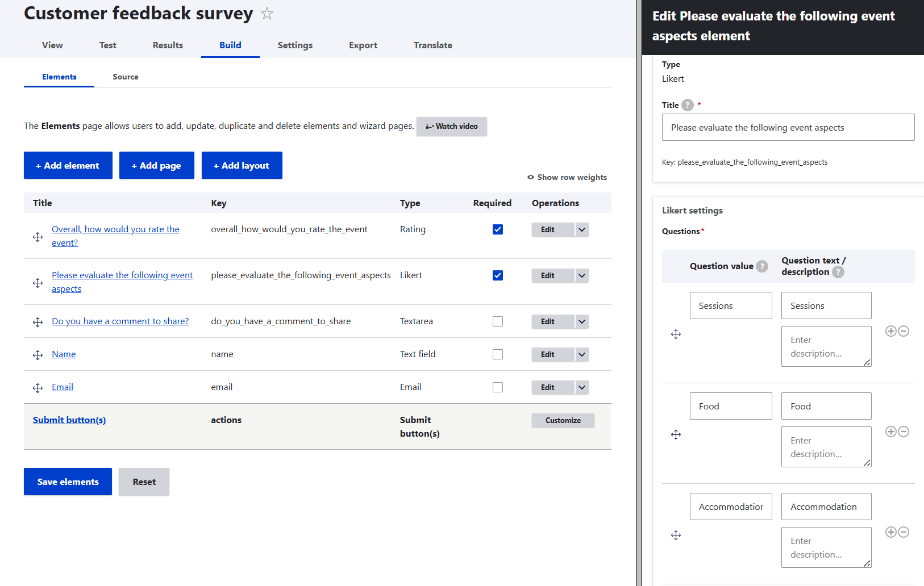Click the Sessions description textarea

pyautogui.click(x=826, y=346)
